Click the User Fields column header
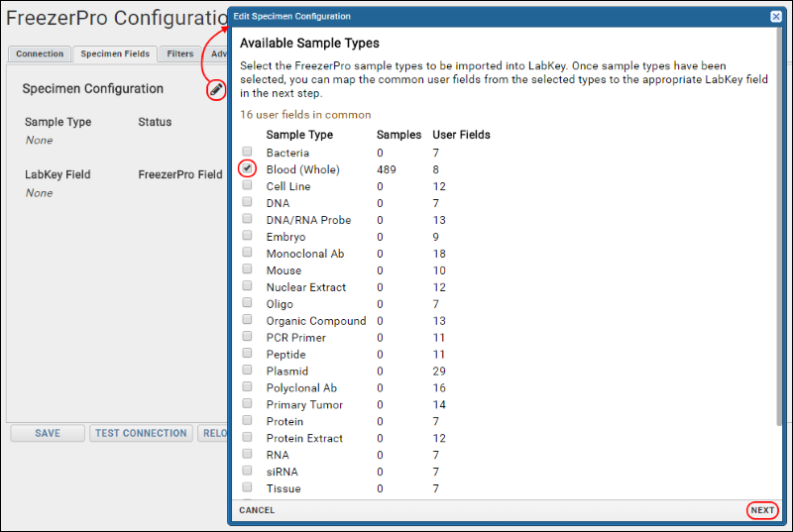 (461, 135)
